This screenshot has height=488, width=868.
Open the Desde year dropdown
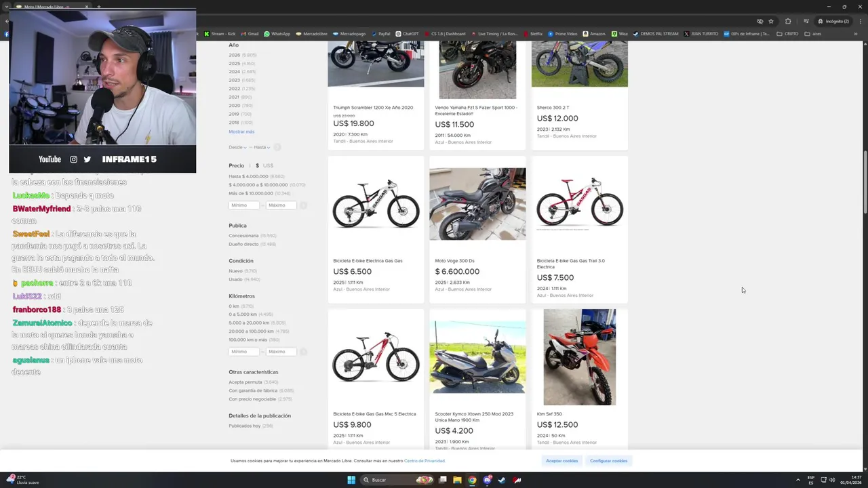pyautogui.click(x=237, y=147)
